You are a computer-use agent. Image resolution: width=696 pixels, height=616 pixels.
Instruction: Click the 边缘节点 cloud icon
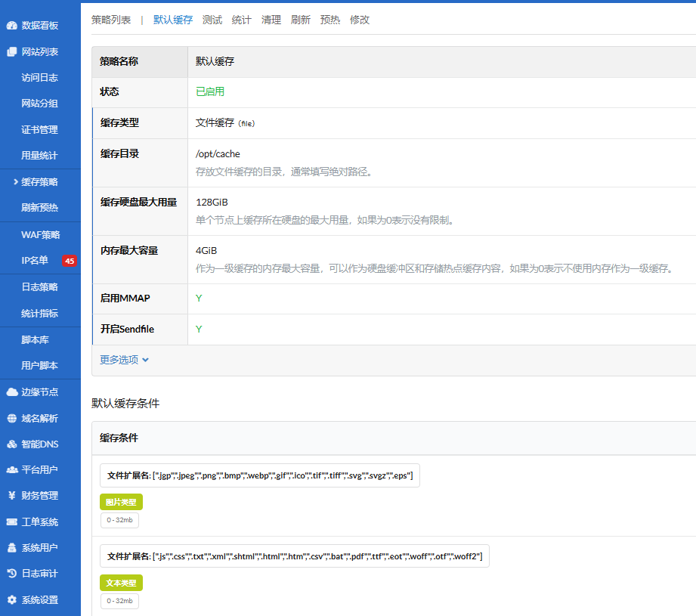(11, 392)
